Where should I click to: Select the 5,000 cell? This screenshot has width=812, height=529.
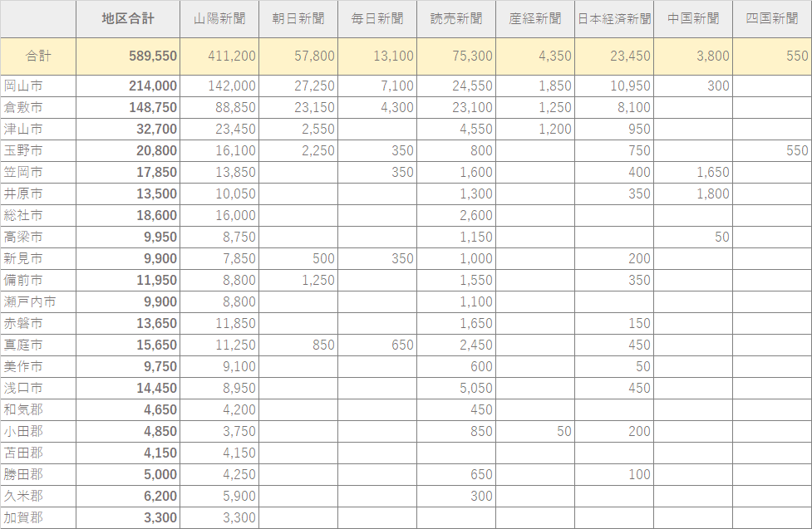pos(128,474)
